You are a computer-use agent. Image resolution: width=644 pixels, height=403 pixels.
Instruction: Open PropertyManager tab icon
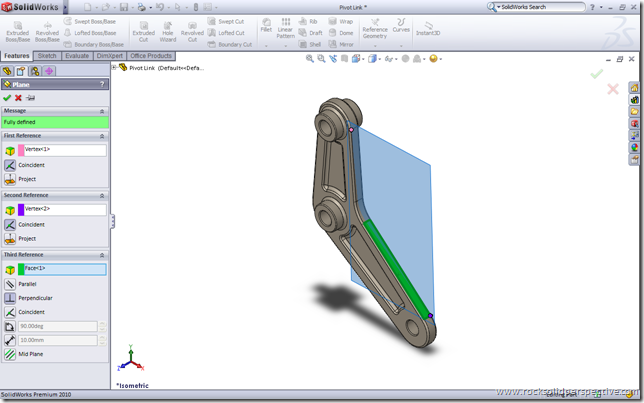(21, 71)
